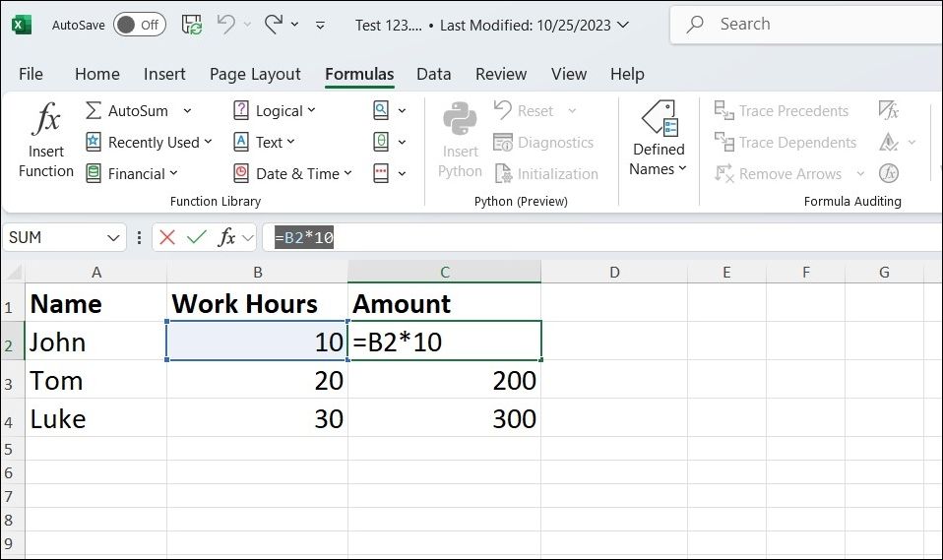Screen dimensions: 943x560
Task: Click the formula bar containing =B2*10
Action: pyautogui.click(x=602, y=237)
